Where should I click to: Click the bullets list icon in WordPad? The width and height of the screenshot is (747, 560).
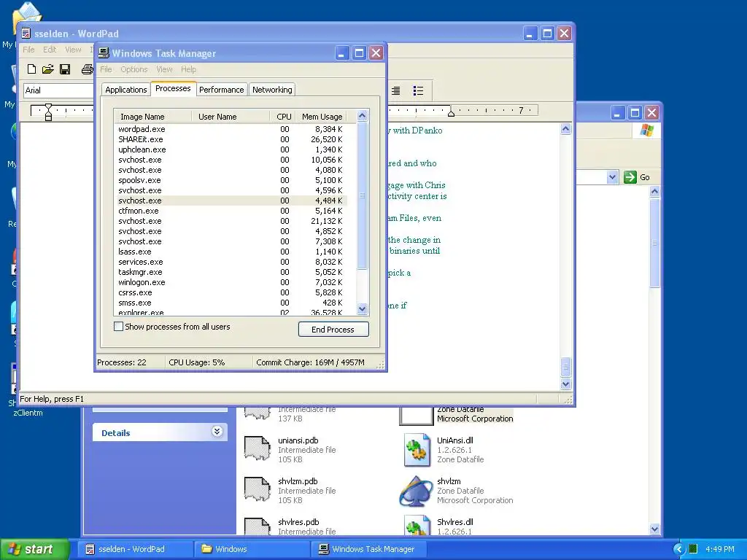[418, 90]
